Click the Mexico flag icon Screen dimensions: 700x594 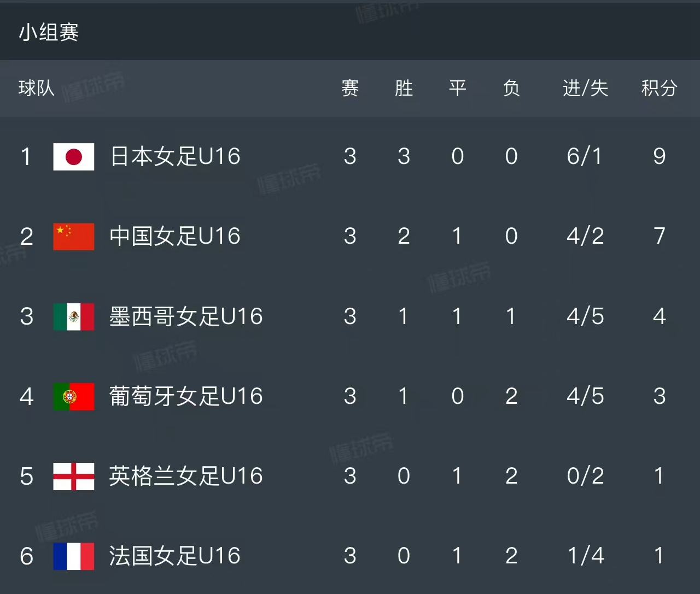[x=73, y=316]
